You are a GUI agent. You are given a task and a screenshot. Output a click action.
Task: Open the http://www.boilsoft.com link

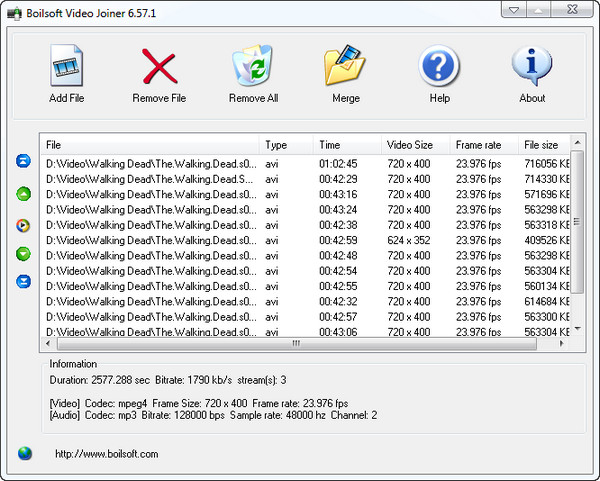point(107,454)
